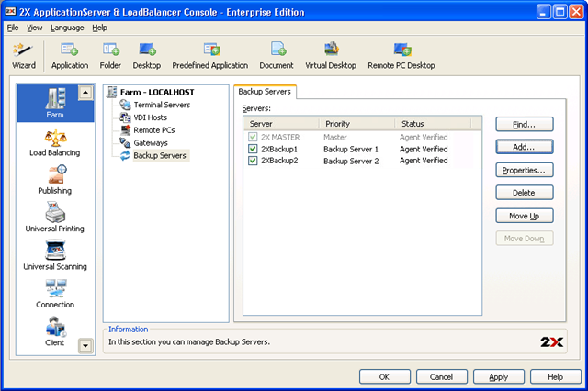Click the Backup Server 1 priority cell
The height and width of the screenshot is (391, 588).
351,149
